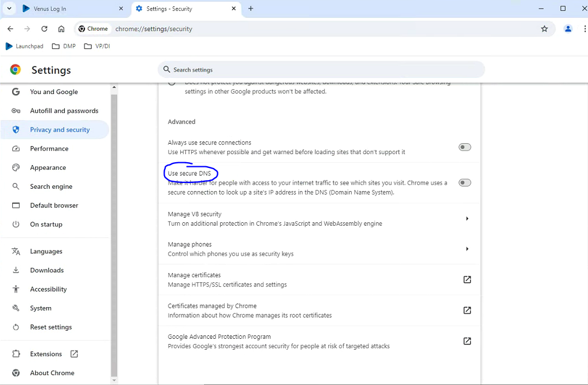The height and width of the screenshot is (385, 588).
Task: Open Manage certificates external link icon
Action: click(x=467, y=280)
